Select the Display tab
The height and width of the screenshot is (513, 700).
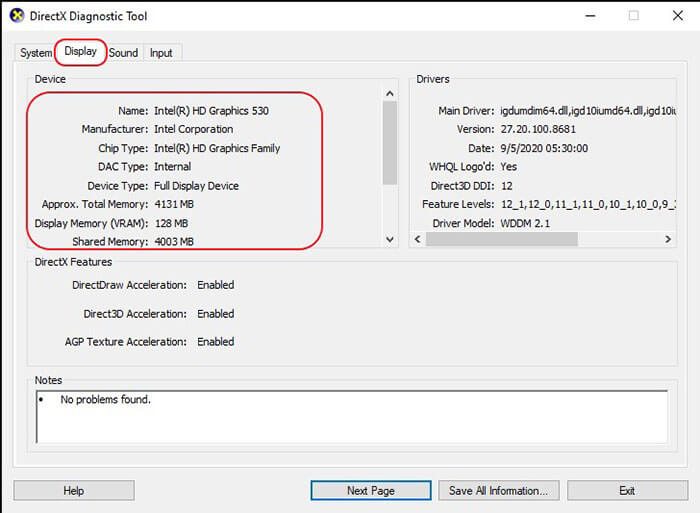click(x=80, y=51)
